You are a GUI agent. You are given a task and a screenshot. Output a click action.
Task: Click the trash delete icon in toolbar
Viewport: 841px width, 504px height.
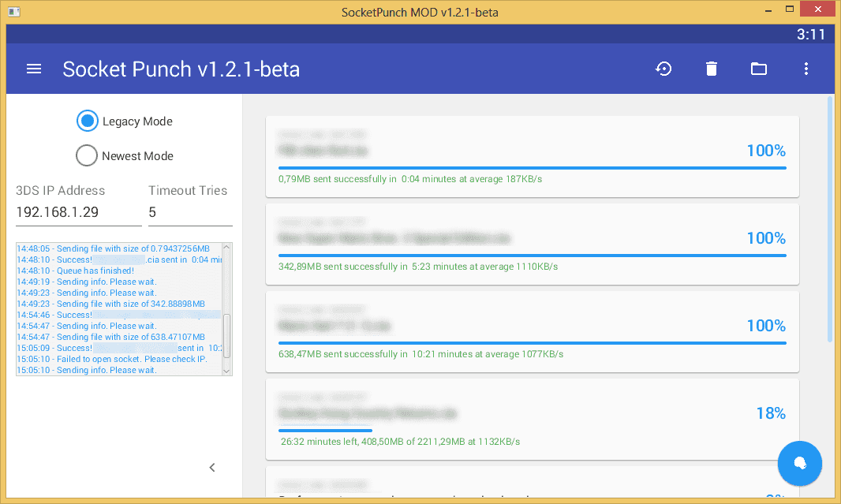coord(711,69)
